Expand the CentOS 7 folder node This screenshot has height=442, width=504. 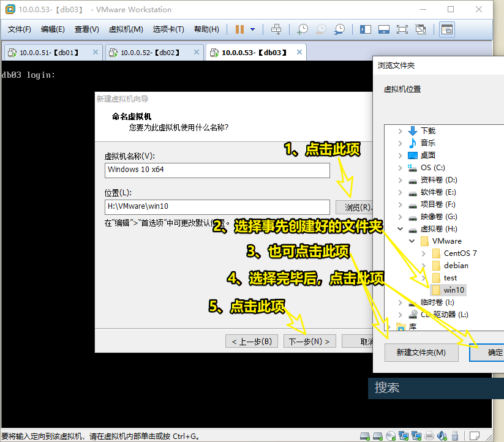[424, 253]
